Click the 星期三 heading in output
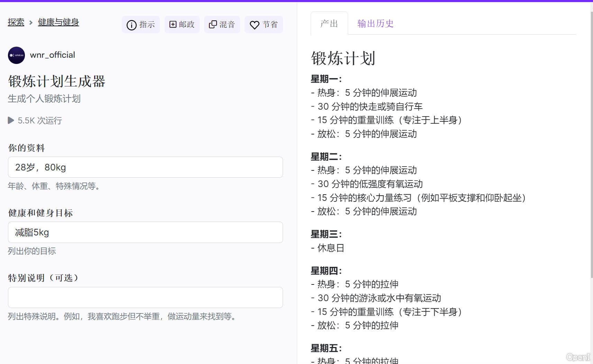Viewport: 593px width, 364px height. tap(326, 234)
